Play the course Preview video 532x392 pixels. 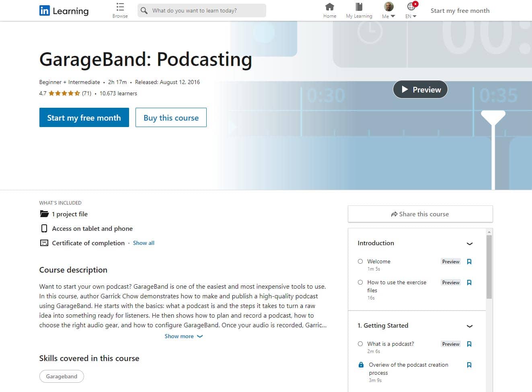tap(420, 90)
